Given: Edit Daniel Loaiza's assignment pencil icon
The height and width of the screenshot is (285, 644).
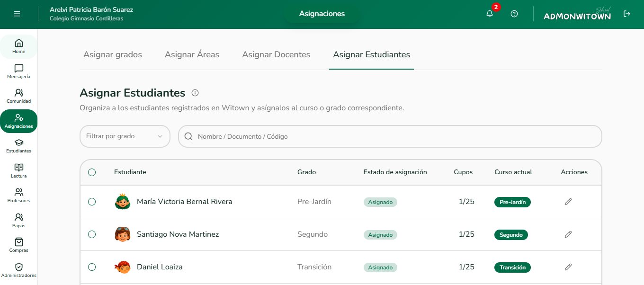Looking at the screenshot, I should click(568, 267).
